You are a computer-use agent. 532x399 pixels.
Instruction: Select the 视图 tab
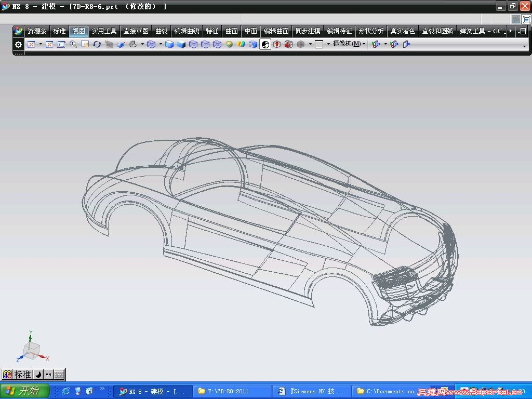pos(79,31)
